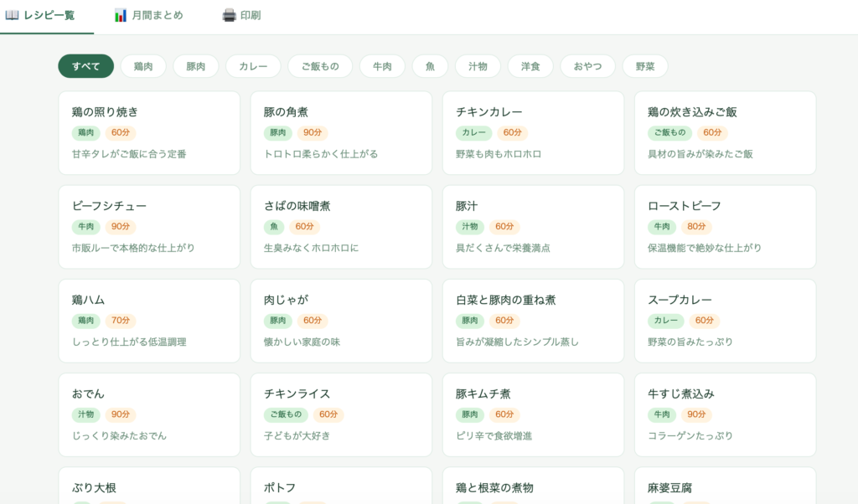Viewport: 858px width, 504px height.
Task: Open the 印刷 tab
Action: (x=240, y=16)
